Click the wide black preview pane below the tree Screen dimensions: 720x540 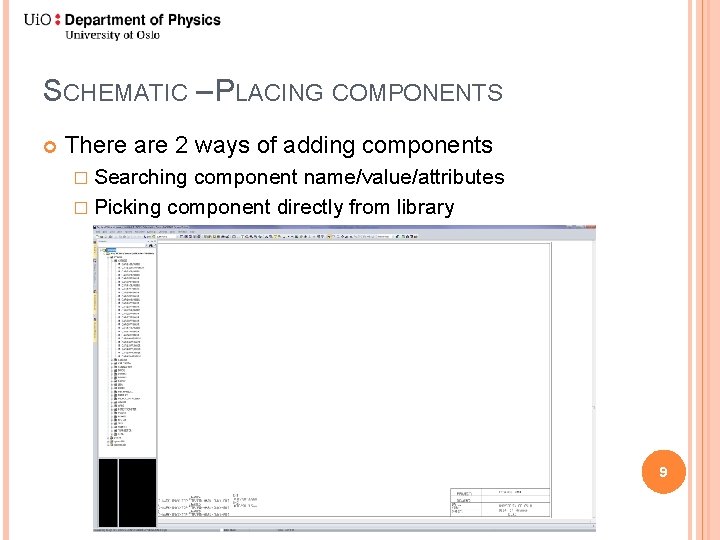[x=137, y=492]
